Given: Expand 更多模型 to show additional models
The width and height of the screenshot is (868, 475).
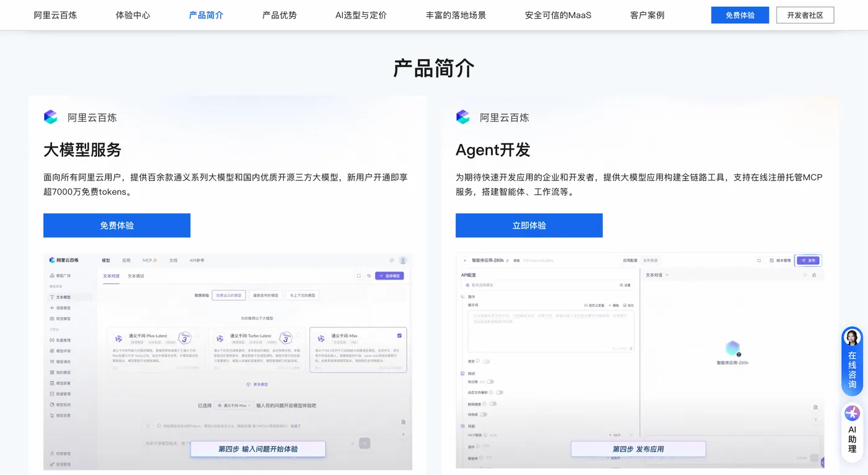Looking at the screenshot, I should click(x=257, y=384).
